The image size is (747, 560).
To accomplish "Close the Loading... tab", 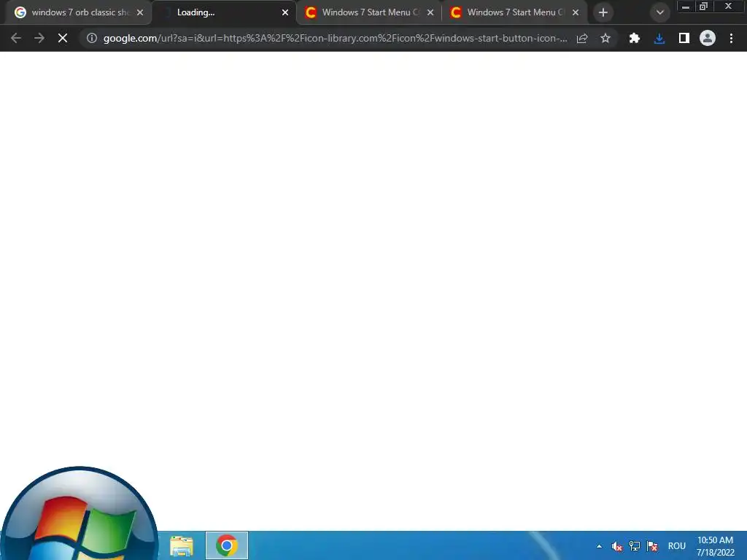I will click(285, 12).
